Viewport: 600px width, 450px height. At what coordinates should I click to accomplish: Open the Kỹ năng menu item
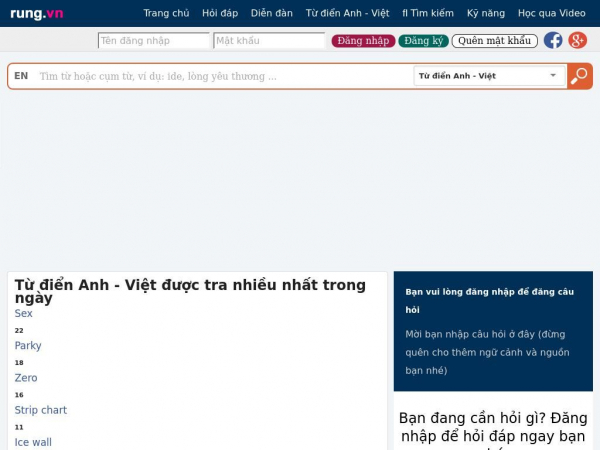click(x=486, y=13)
